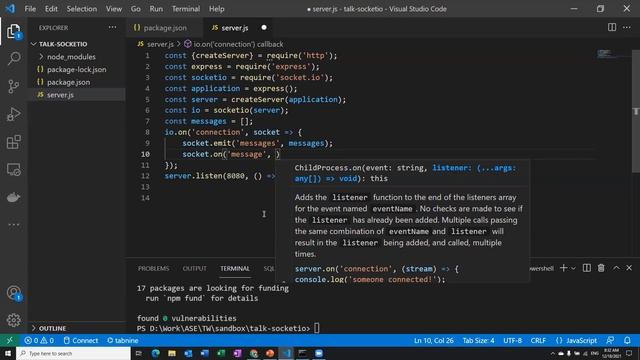
Task: Create a new terminal with plus icon
Action: pos(563,268)
